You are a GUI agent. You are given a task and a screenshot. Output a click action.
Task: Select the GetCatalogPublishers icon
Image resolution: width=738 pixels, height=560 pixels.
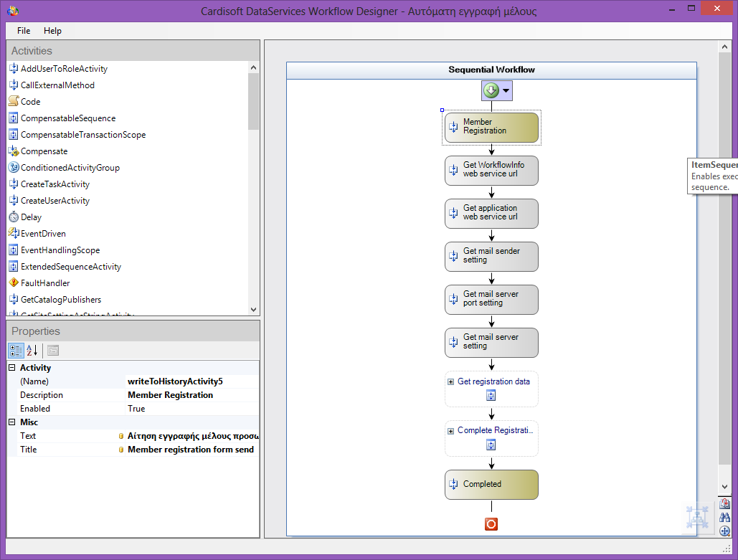coord(14,299)
